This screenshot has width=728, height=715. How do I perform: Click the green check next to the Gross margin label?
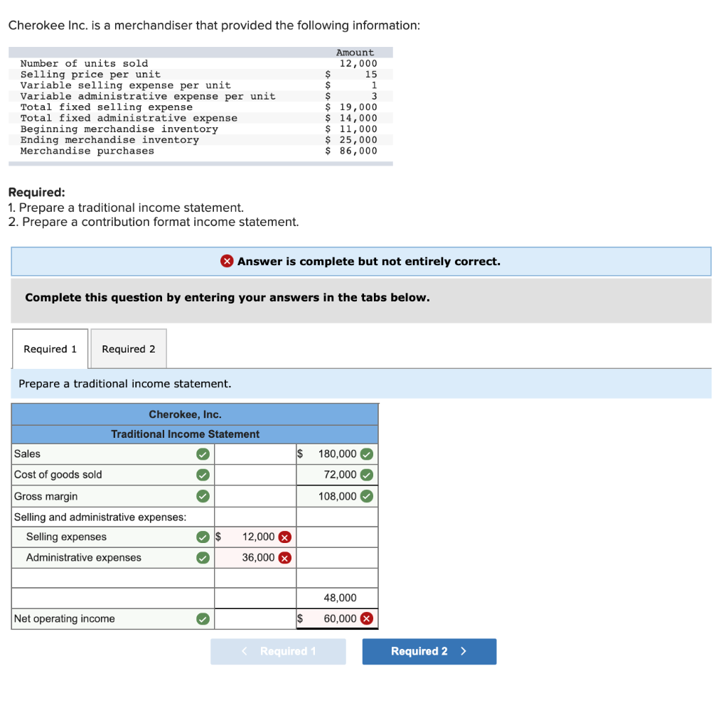click(203, 496)
